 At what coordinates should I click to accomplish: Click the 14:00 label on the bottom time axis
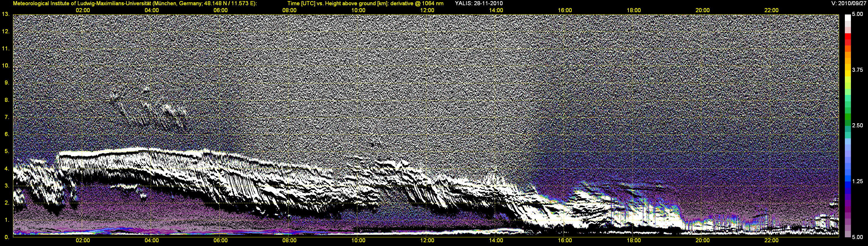coord(496,241)
